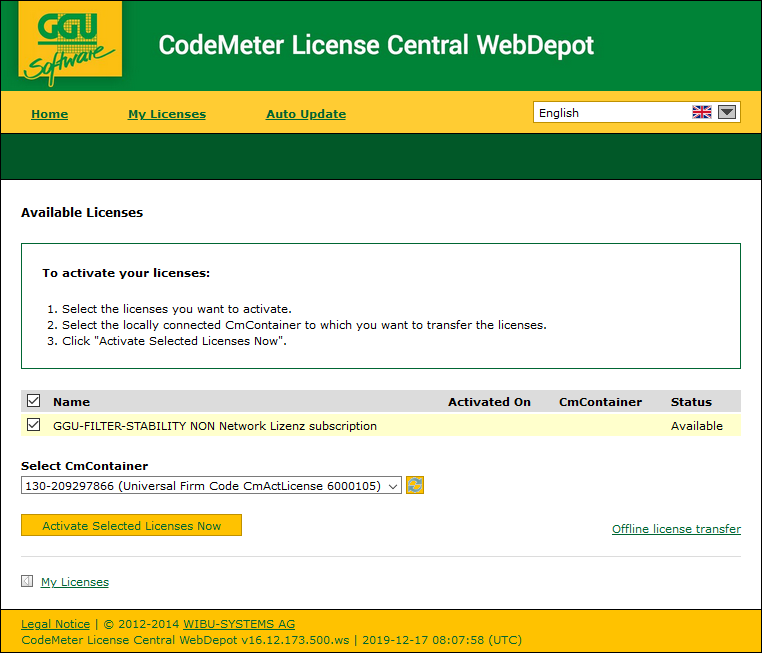The width and height of the screenshot is (762, 653).
Task: Open My Licenses in the top navigation
Action: (x=167, y=114)
